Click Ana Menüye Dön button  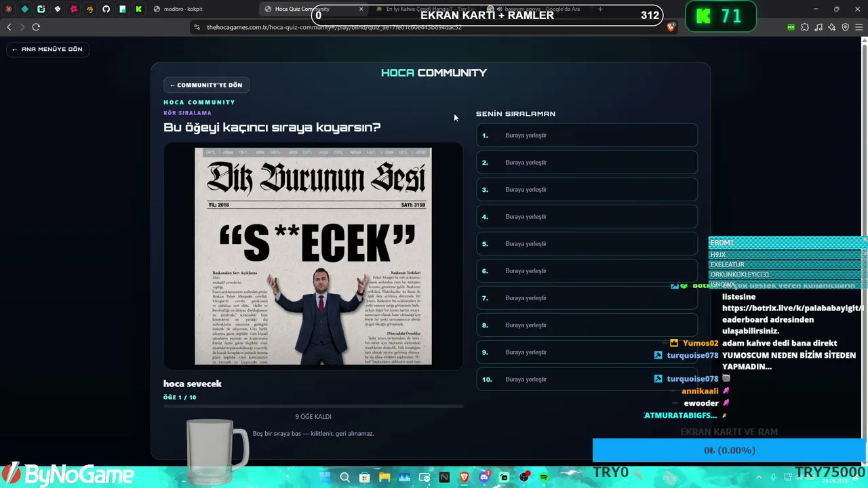(47, 49)
